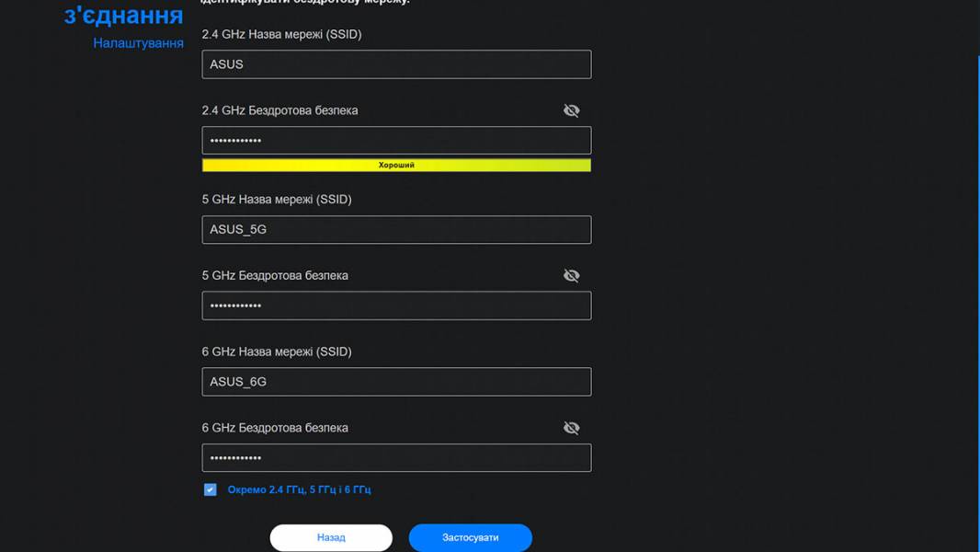
Task: Click the '5 GHz Бездротова безпека' label
Action: (275, 276)
